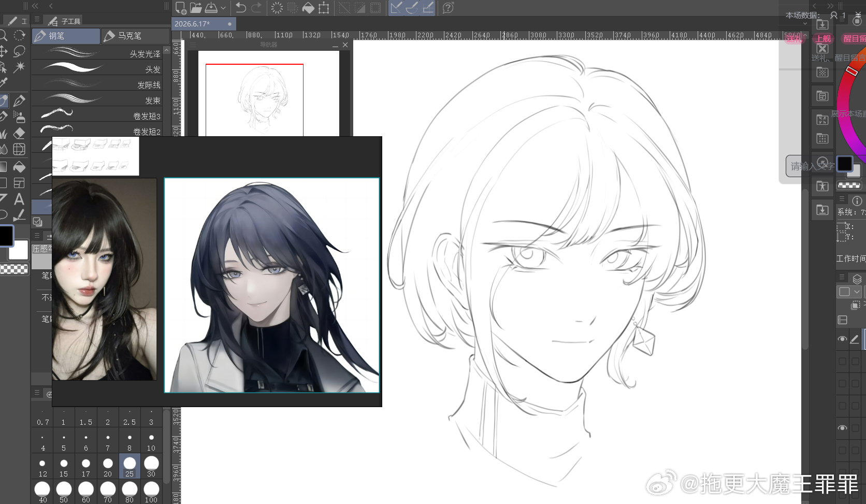Open the information panel i icon
The width and height of the screenshot is (866, 504).
coord(857,200)
